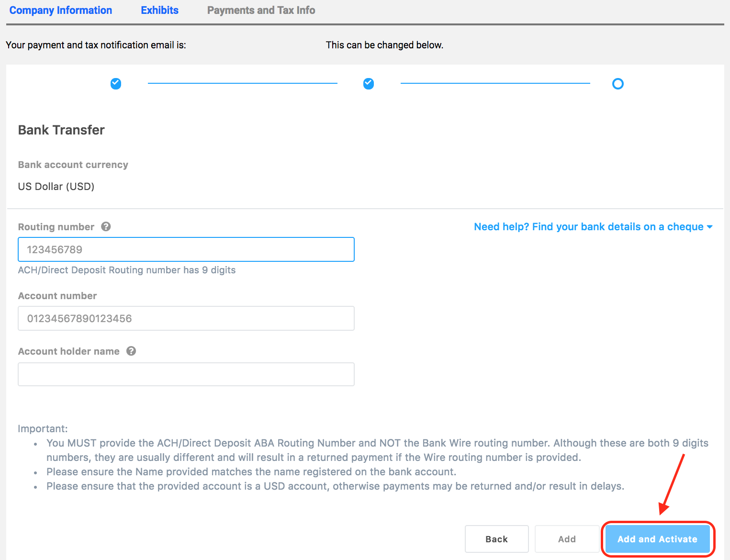Click the second completed step checkmark

pos(369,84)
